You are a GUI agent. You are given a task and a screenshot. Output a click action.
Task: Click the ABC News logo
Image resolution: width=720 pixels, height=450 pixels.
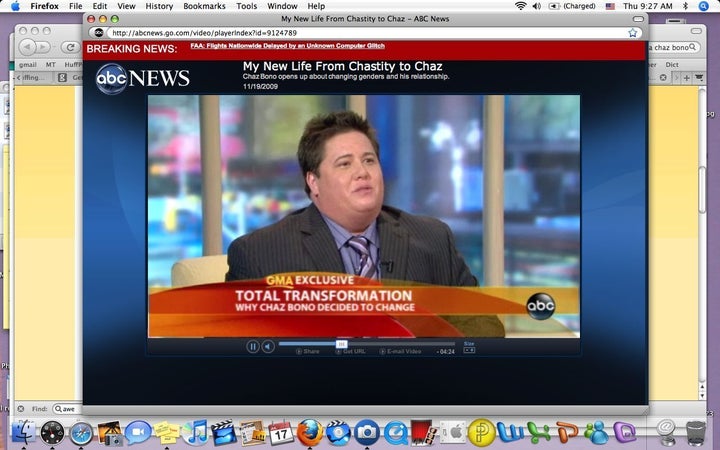(x=143, y=79)
